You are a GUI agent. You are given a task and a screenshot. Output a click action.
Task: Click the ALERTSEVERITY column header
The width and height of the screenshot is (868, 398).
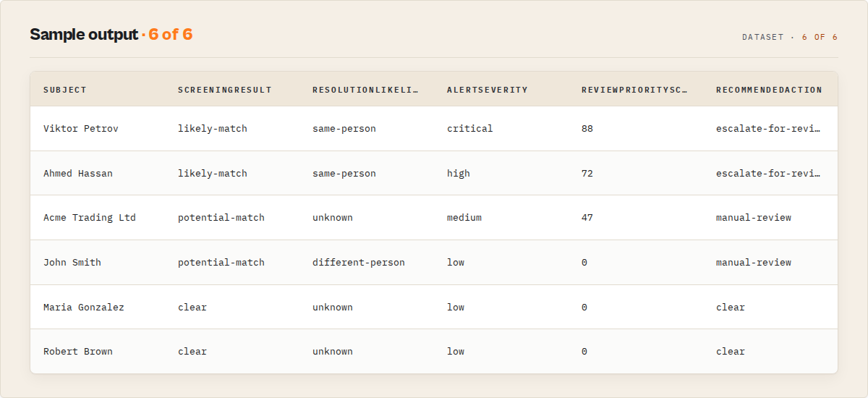tap(488, 90)
